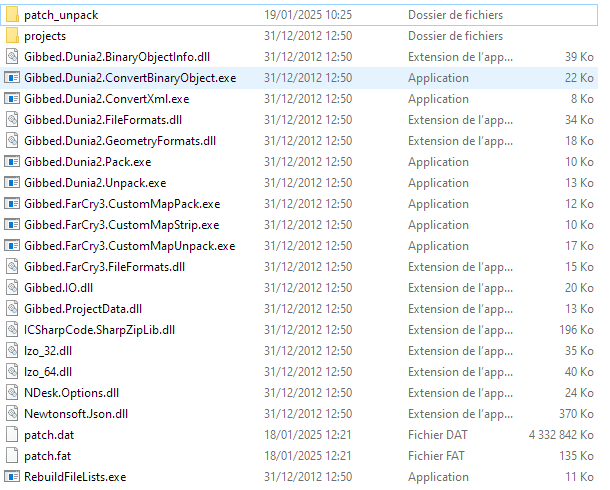Click the NDesk.Options.dll file icon
Screen dimensions: 610x490
coord(12,393)
